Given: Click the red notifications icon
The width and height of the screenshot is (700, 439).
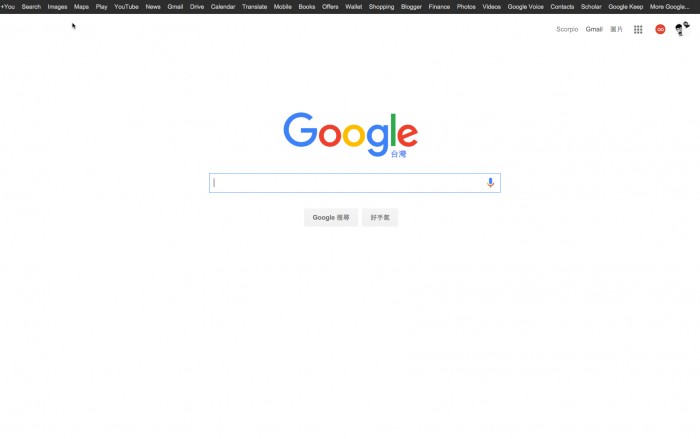Looking at the screenshot, I should 660,29.
